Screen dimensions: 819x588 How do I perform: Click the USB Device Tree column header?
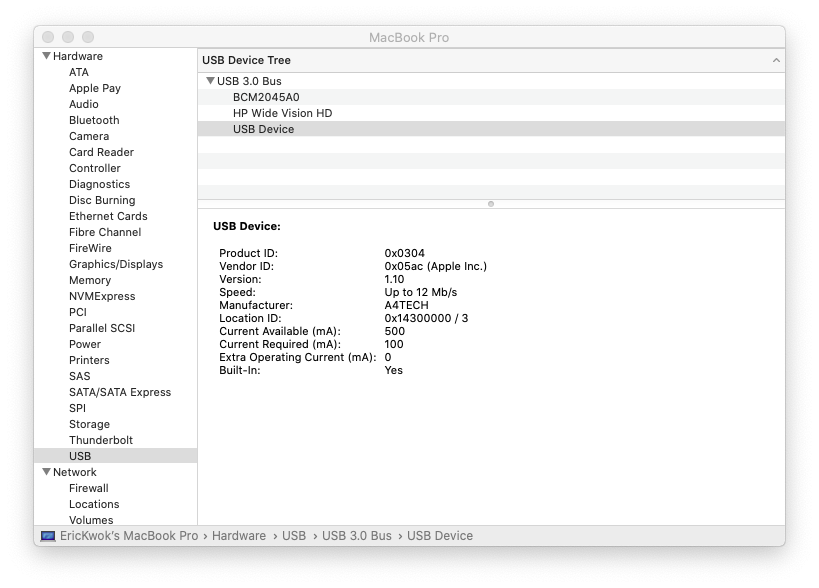pos(491,60)
